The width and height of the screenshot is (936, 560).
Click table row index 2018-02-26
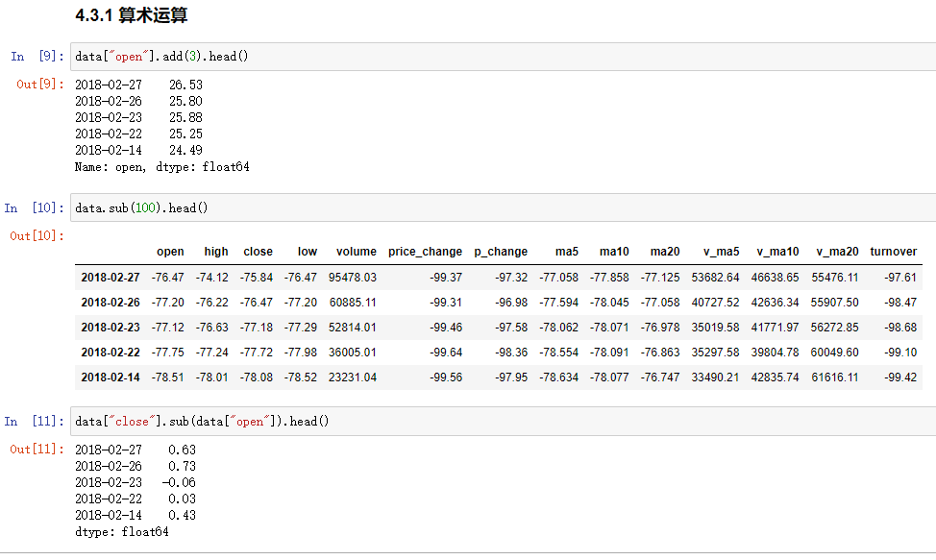pyautogui.click(x=111, y=303)
